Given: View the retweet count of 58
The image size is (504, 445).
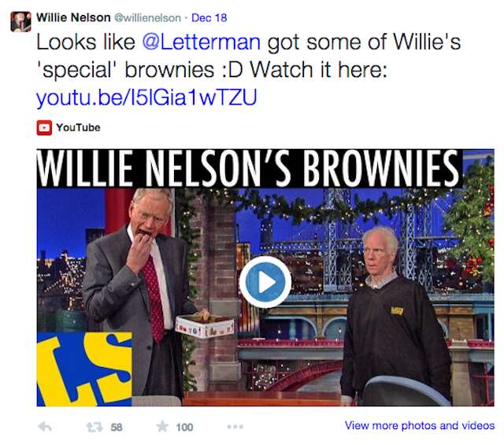Looking at the screenshot, I should coord(117,428).
